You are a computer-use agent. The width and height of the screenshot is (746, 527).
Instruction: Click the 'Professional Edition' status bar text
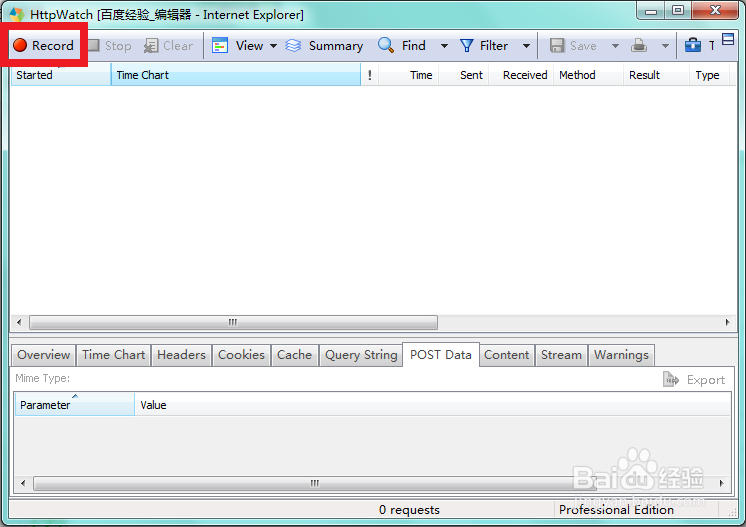[616, 510]
